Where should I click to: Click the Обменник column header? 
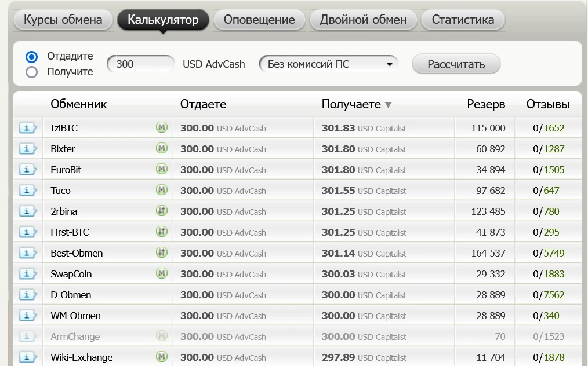[79, 104]
